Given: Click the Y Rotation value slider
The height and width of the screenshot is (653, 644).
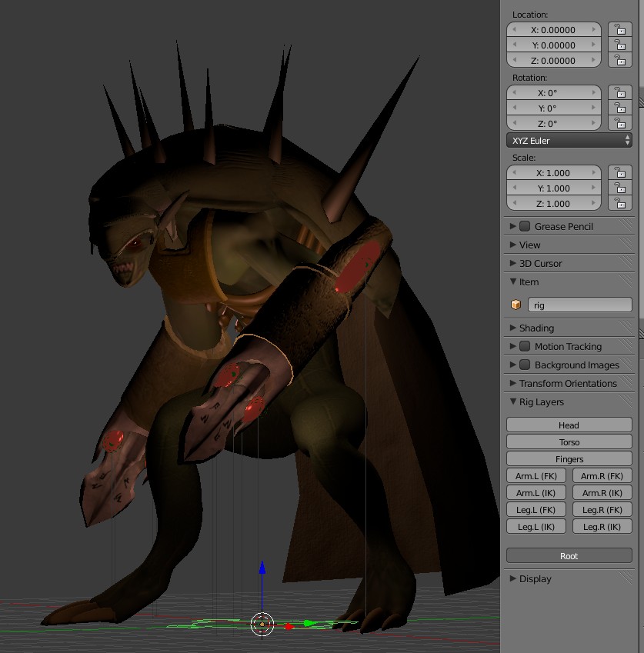Looking at the screenshot, I should (553, 108).
